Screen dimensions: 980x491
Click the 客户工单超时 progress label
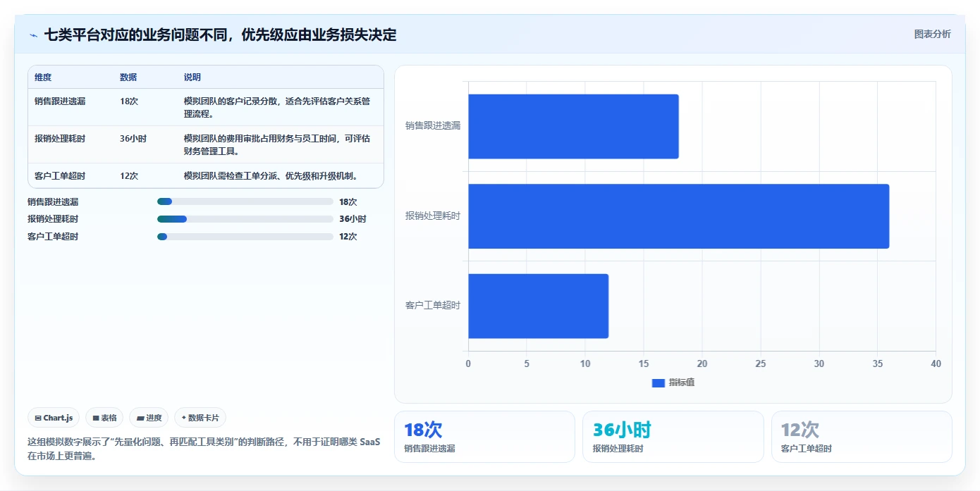pyautogui.click(x=53, y=237)
